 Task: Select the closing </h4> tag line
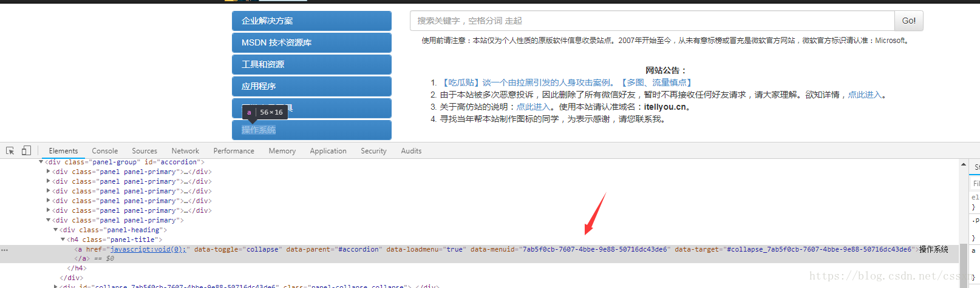[77, 268]
